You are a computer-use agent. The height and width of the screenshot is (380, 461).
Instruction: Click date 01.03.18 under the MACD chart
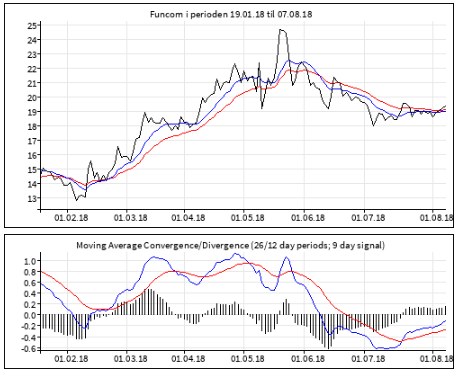click(130, 359)
